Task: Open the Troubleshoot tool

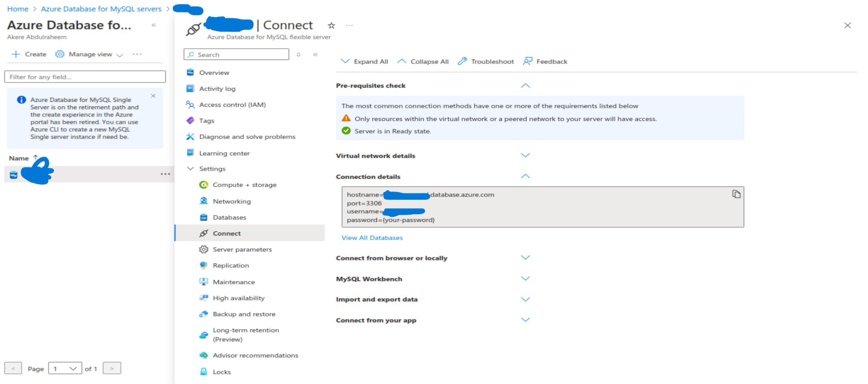Action: pos(486,61)
